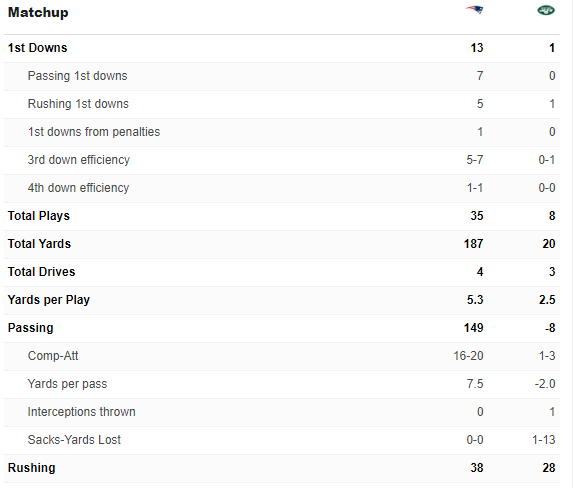Click the Rushing 1st downs label
573x488 pixels.
(x=78, y=104)
